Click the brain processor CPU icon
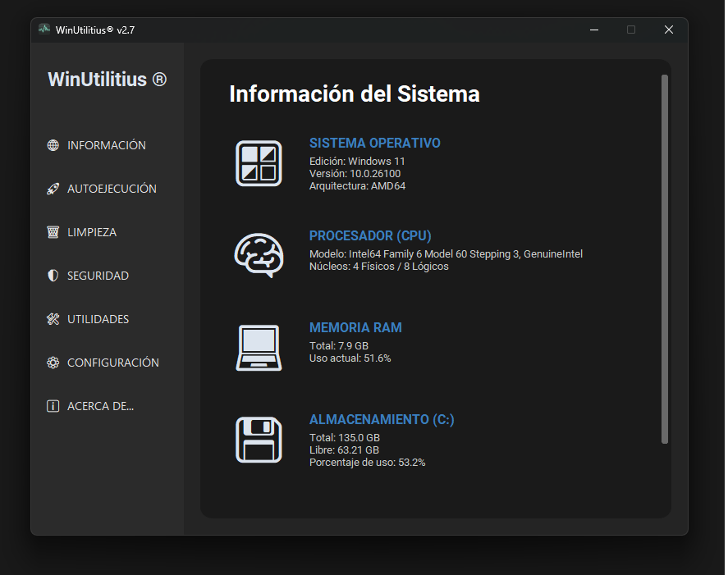 click(x=259, y=255)
